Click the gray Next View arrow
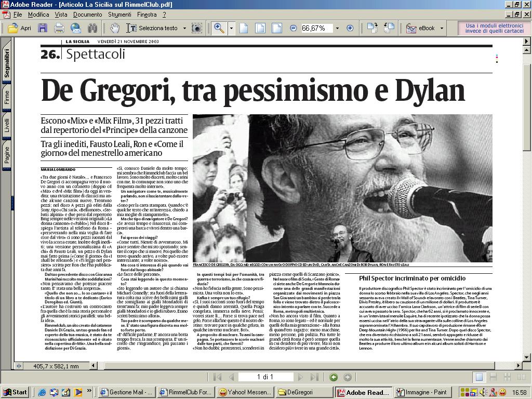The width and height of the screenshot is (532, 399). [348, 377]
